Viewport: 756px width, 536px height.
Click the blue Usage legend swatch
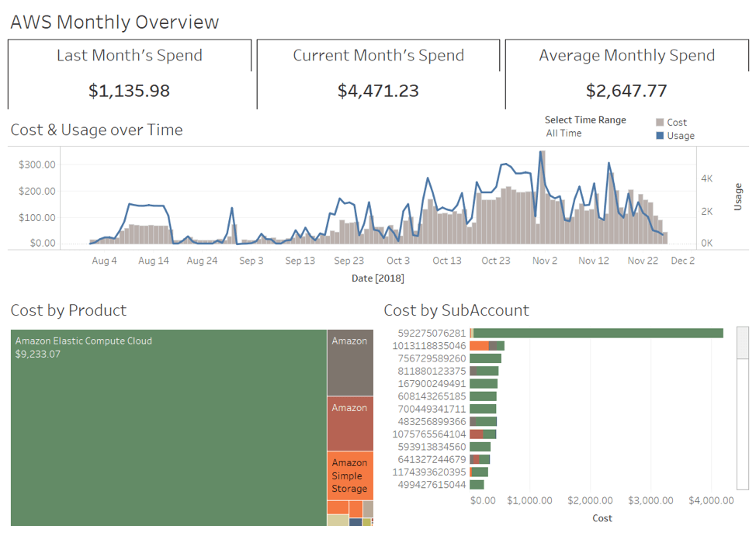[660, 136]
